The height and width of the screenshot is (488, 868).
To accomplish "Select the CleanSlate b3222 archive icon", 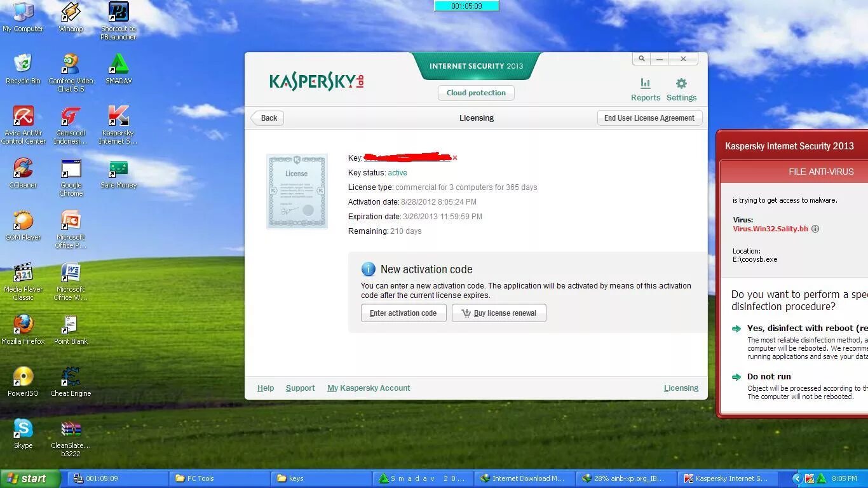I will 71,438.
